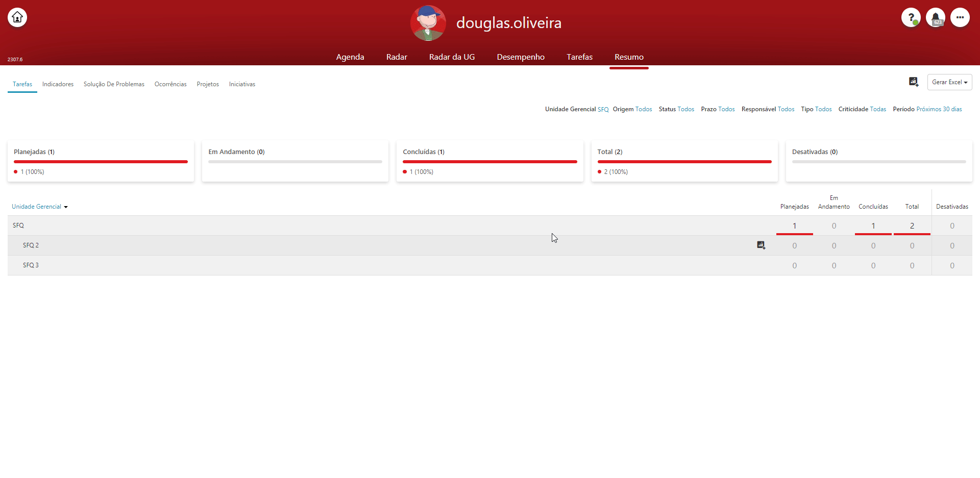Viewport: 980px width, 478px height.
Task: Open Desempenho in the top navigation
Action: click(x=521, y=57)
